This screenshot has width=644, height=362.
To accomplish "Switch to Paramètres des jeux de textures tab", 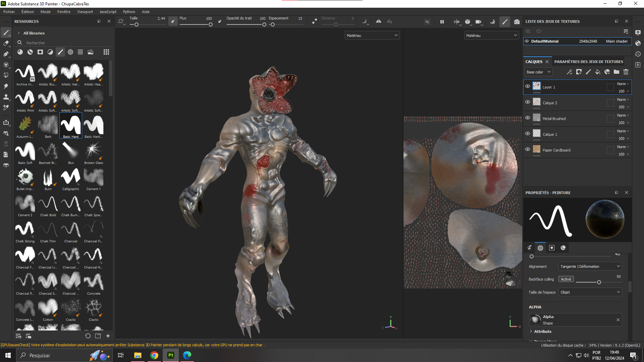I will (589, 62).
